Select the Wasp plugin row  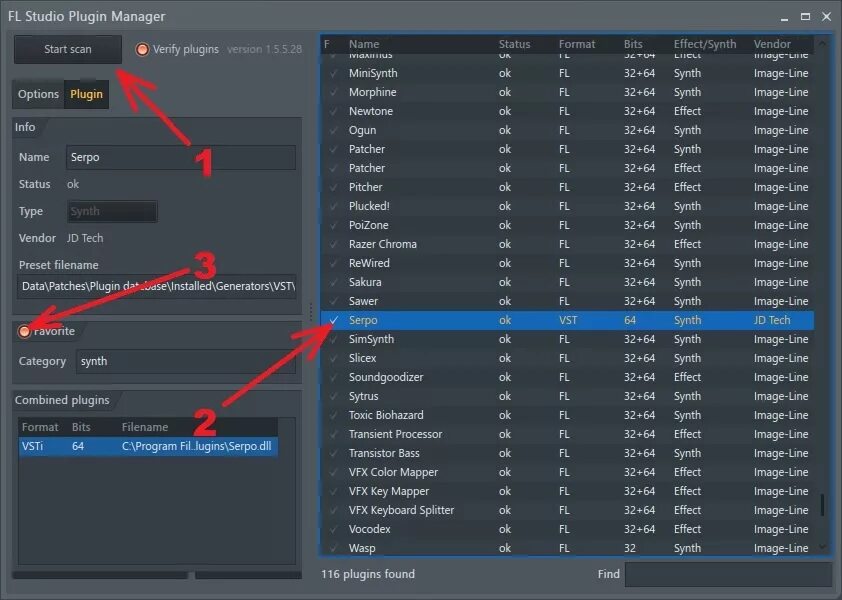(x=568, y=548)
